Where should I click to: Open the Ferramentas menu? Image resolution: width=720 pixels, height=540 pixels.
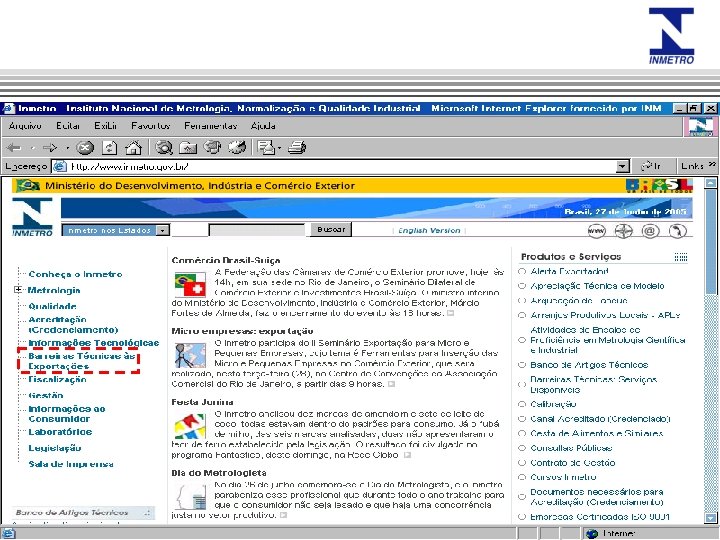(211, 126)
